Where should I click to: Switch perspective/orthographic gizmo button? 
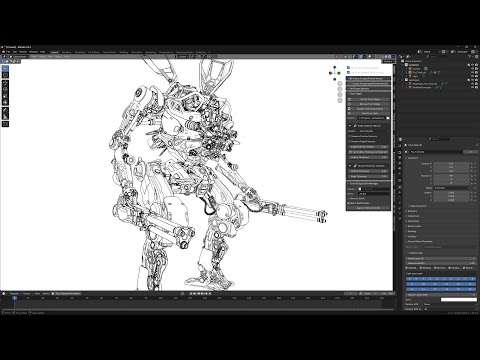340,101
